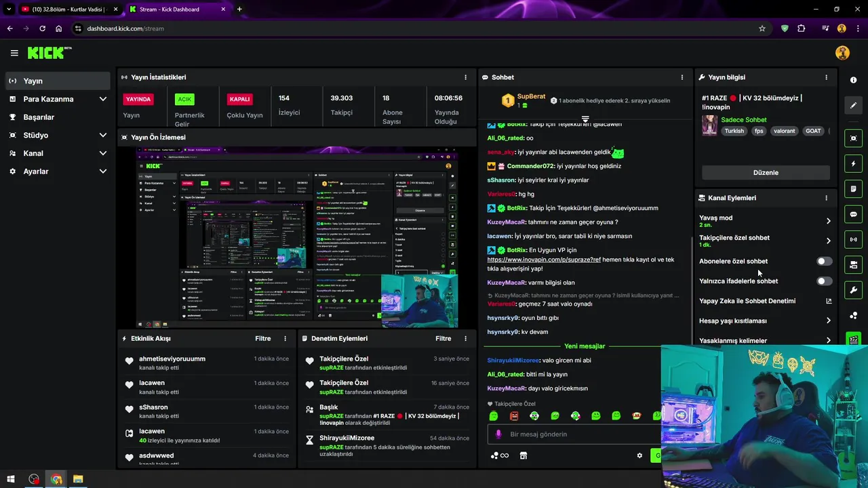The image size is (868, 488).
Task: Collapse pinned leaderboard arrow in chat
Action: [585, 119]
